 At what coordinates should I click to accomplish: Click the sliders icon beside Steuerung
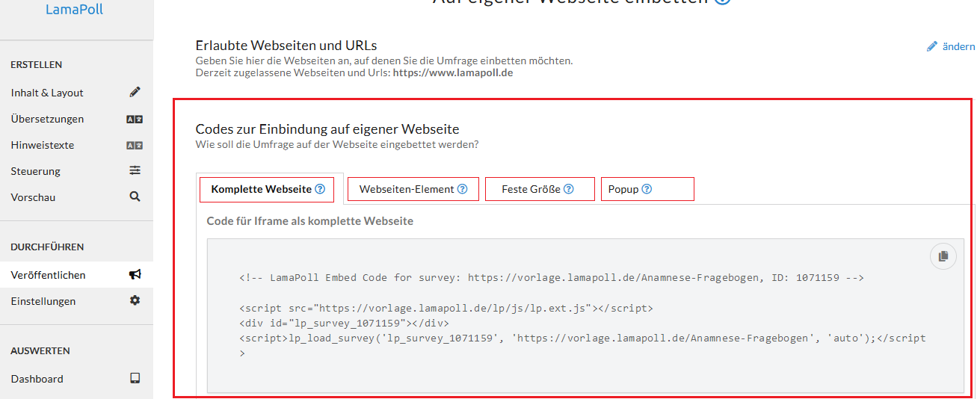point(135,170)
